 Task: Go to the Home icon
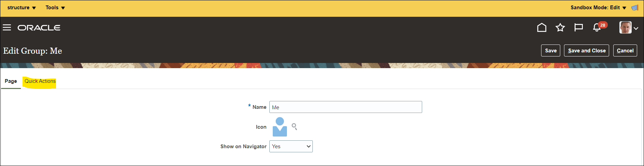tap(541, 27)
